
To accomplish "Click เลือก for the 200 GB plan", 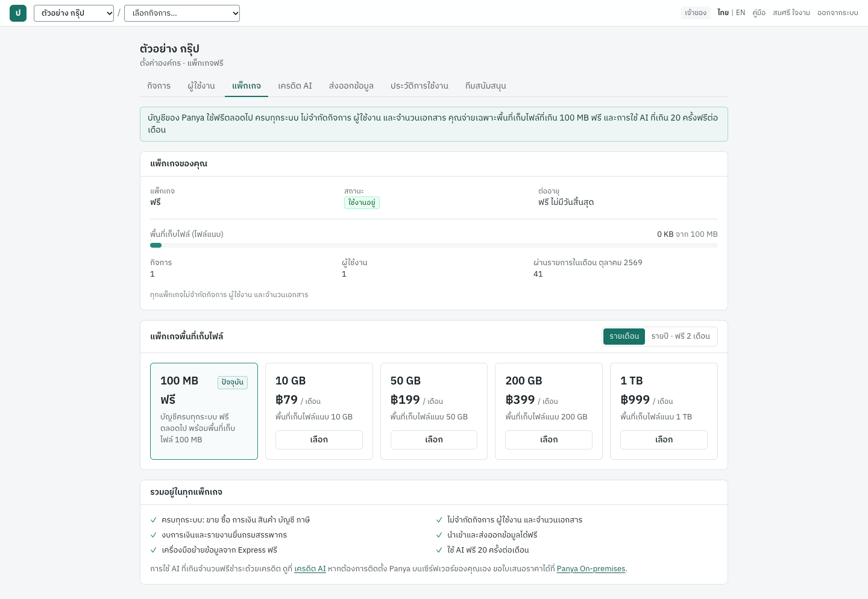I will point(549,440).
